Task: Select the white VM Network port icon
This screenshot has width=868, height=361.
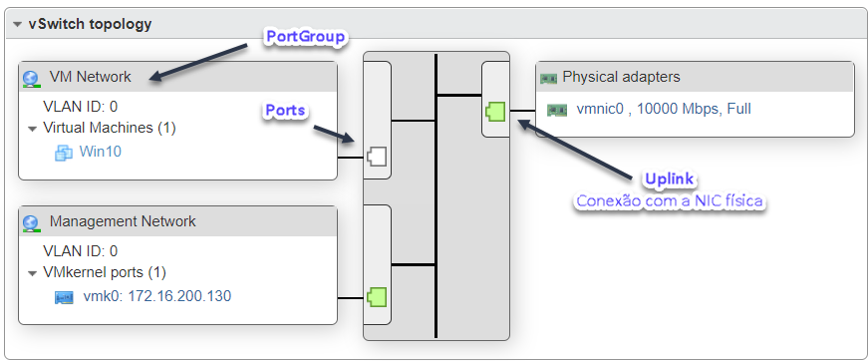Action: 377,158
